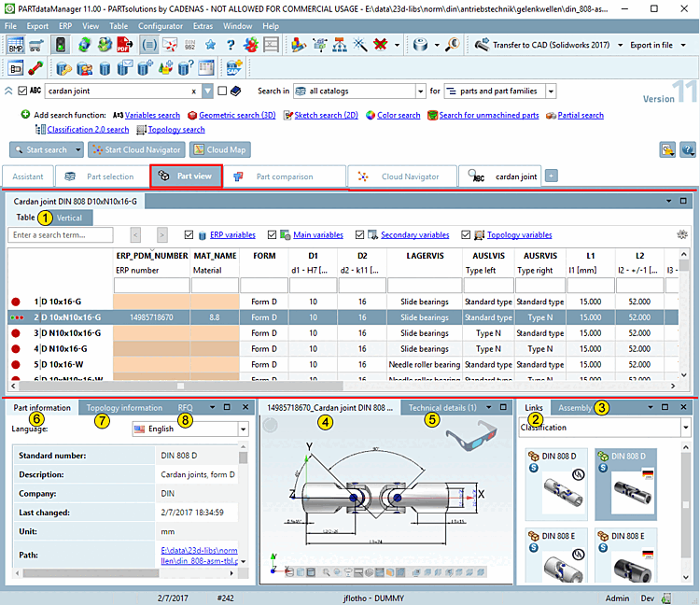
Task: Open table settings gear icon
Action: pyautogui.click(x=682, y=235)
